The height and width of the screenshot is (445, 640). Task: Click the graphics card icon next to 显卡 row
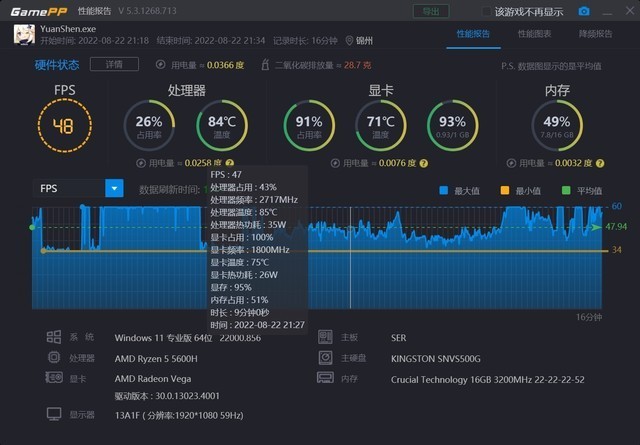54,378
